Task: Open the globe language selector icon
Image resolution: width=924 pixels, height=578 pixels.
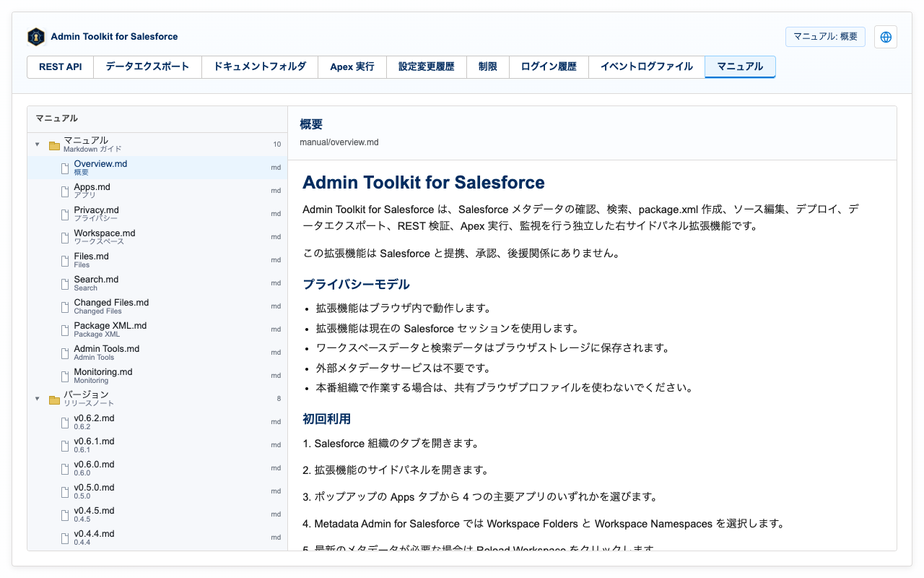Action: pyautogui.click(x=886, y=37)
